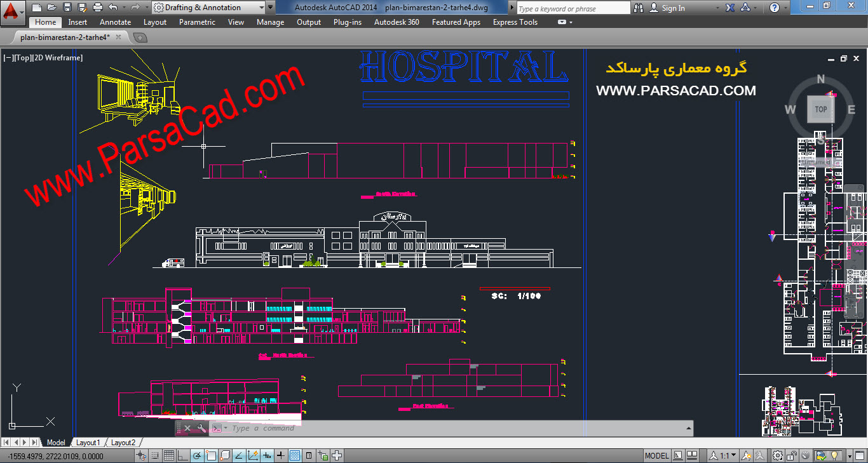Toggle Ortho Mode in status bar
This screenshot has height=463, width=868.
[x=183, y=455]
